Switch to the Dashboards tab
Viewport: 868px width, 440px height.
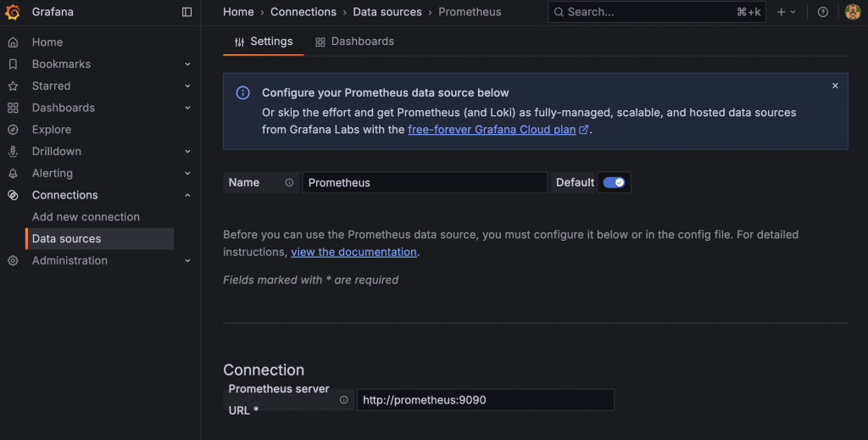pos(354,42)
